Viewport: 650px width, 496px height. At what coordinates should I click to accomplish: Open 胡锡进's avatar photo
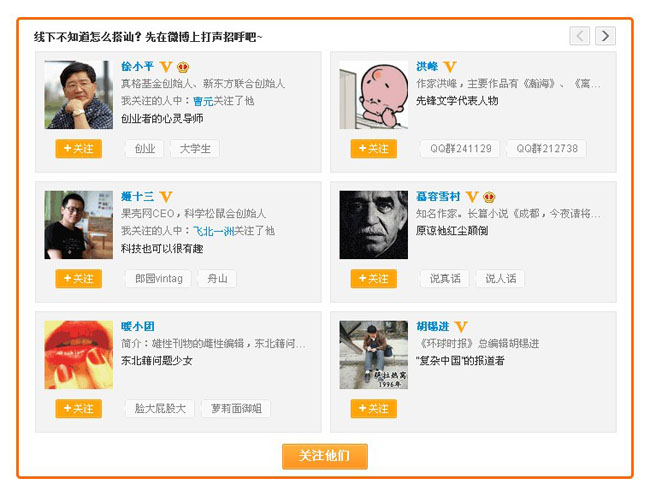point(373,354)
